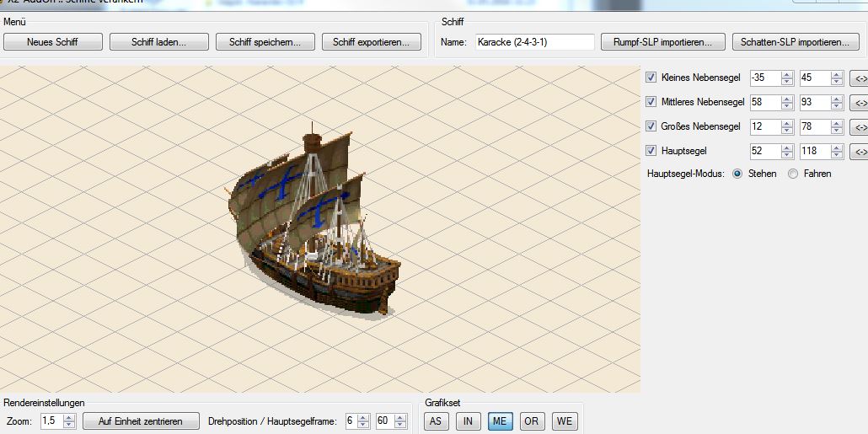868x434 pixels.
Task: Toggle the Mittleres Nebensegel checkbox
Action: [x=651, y=102]
